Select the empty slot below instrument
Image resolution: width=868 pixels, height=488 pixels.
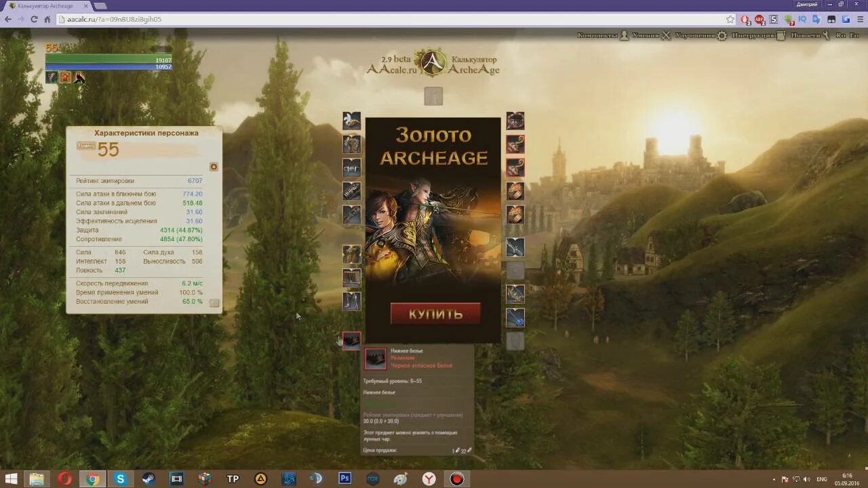coord(515,341)
